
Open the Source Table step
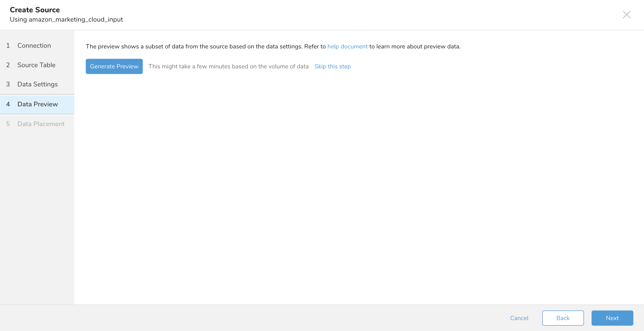point(36,65)
